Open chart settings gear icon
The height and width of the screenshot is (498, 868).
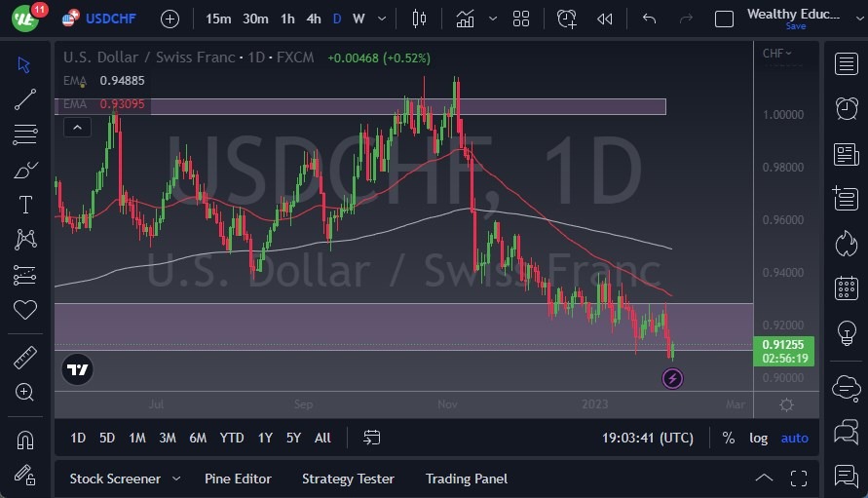[x=786, y=404]
